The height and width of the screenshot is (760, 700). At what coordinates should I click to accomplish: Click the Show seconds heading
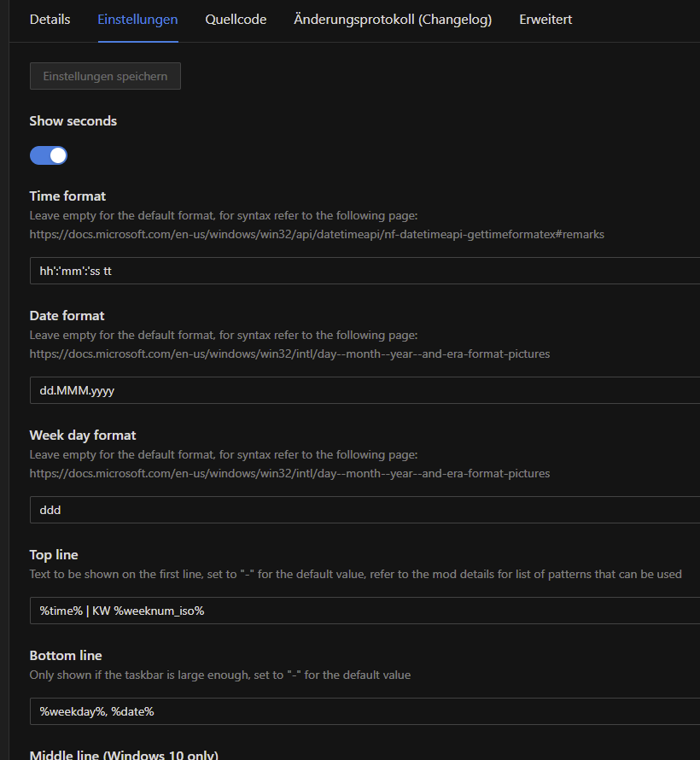73,120
